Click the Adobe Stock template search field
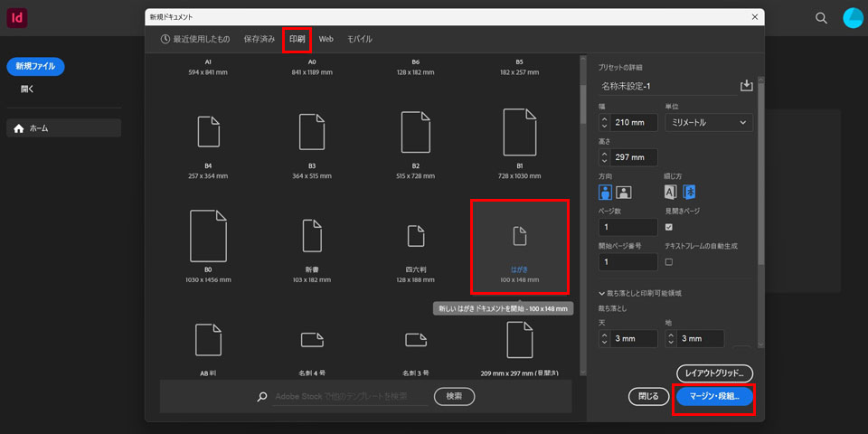 [351, 397]
